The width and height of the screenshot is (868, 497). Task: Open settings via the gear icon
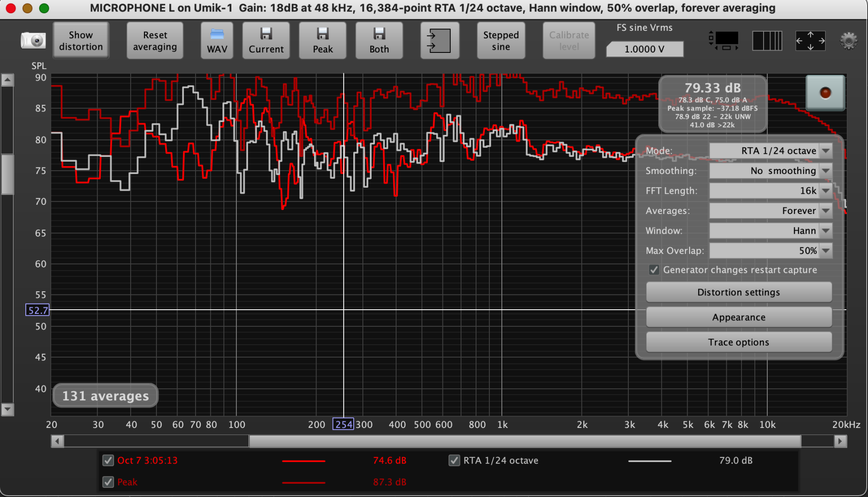[849, 41]
